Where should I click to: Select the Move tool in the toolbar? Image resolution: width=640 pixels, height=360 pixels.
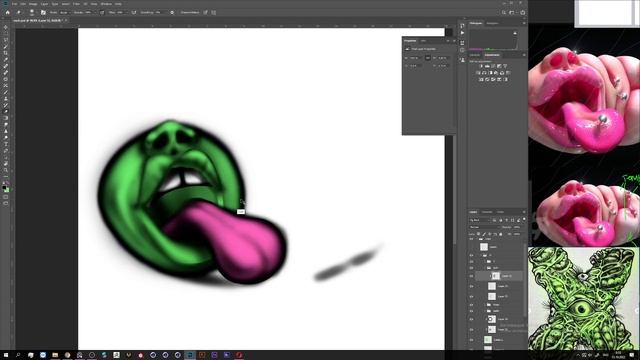coord(6,27)
